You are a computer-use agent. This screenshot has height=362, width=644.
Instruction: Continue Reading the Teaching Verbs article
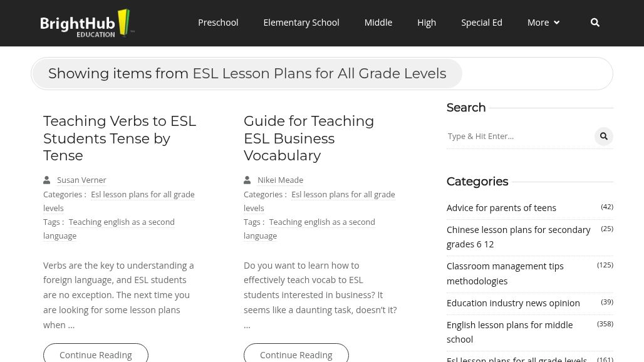95,354
